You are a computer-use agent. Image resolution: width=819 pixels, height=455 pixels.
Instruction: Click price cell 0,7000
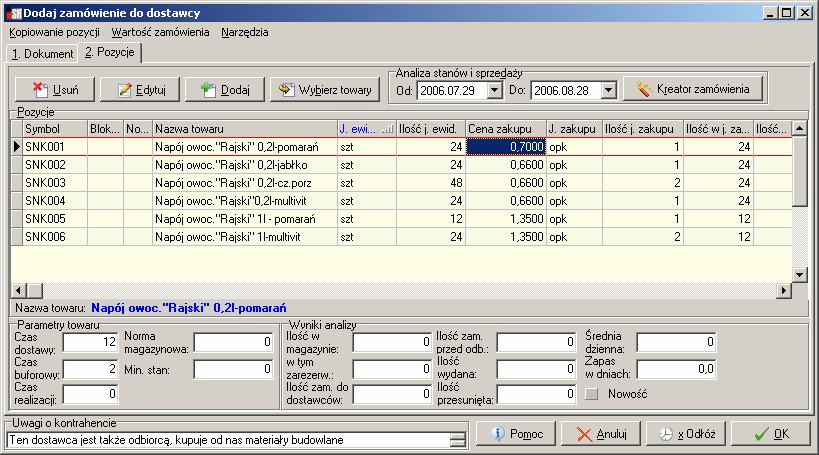point(506,147)
